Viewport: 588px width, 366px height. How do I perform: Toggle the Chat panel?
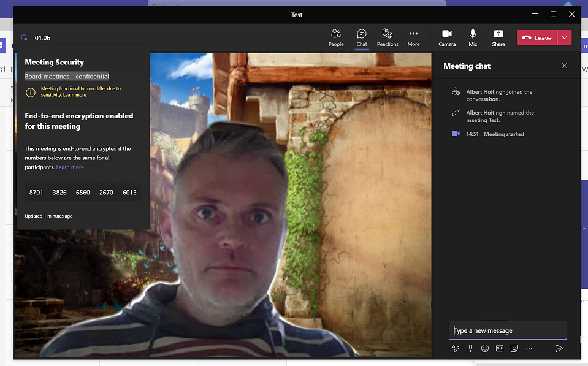click(x=362, y=37)
